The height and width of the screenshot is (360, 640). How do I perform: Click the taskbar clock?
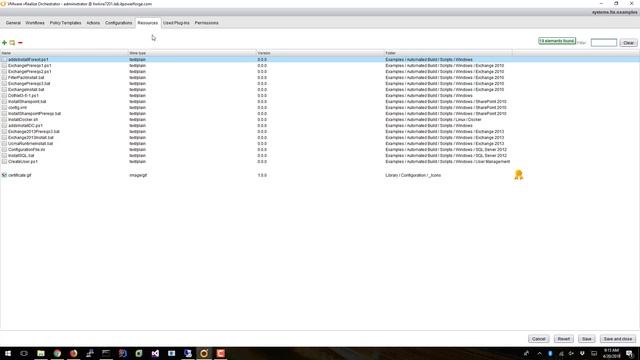(611, 353)
